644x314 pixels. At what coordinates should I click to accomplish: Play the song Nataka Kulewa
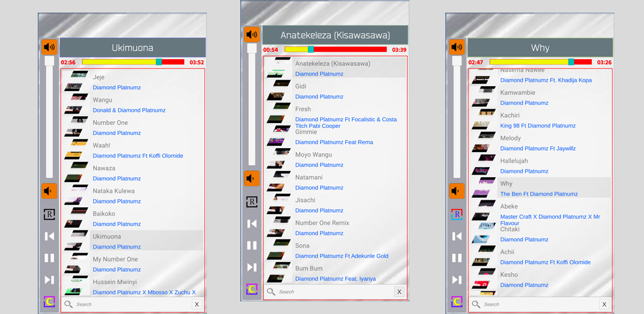[x=132, y=195]
